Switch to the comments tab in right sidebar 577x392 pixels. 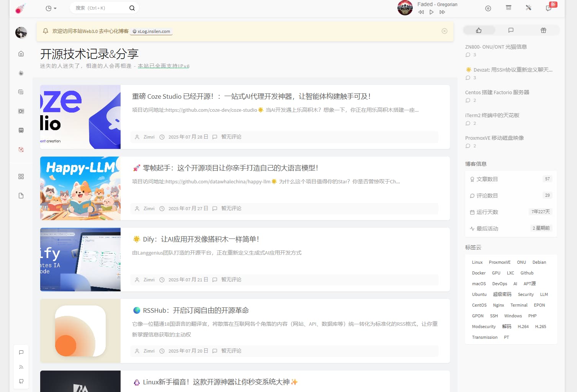pyautogui.click(x=511, y=30)
